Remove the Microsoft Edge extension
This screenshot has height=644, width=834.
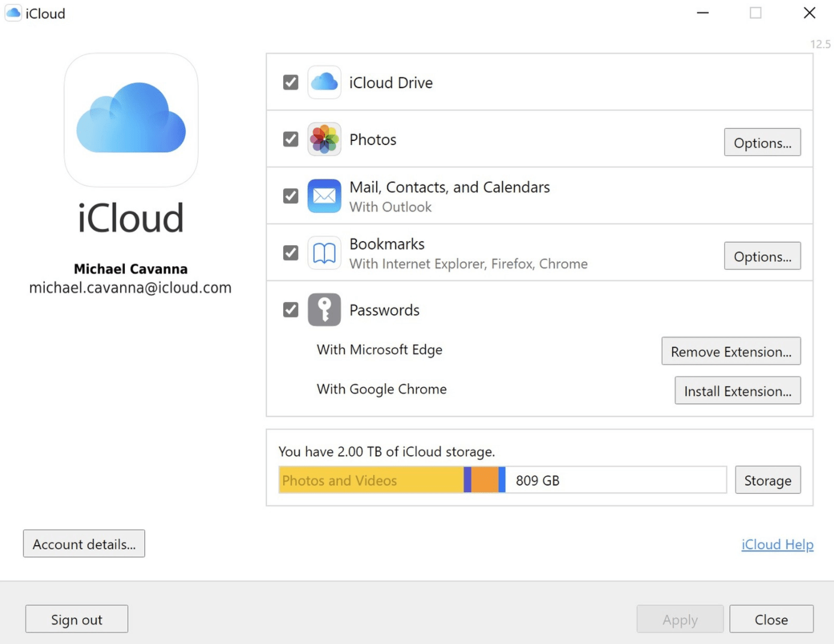(x=731, y=351)
